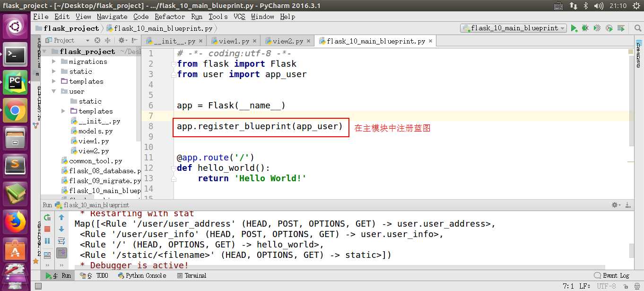The image size is (644, 291).
Task: Expand the top-level static folder
Action: point(54,71)
